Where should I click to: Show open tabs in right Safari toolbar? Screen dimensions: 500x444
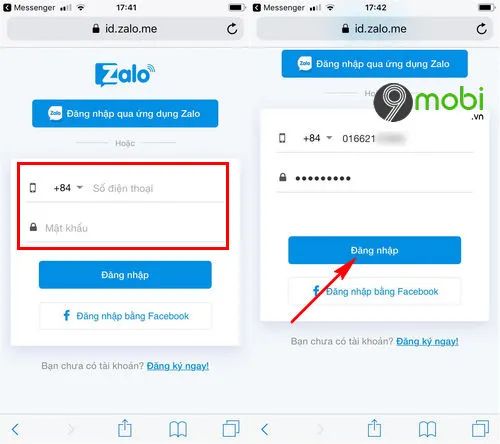click(x=480, y=428)
